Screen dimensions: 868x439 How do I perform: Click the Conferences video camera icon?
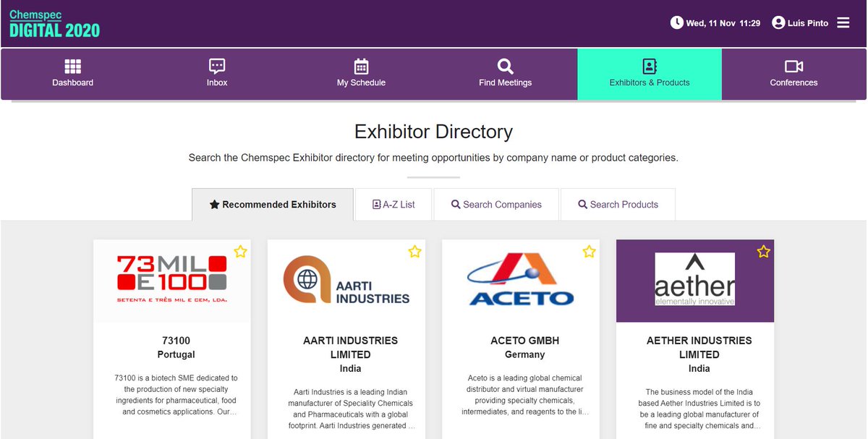[x=793, y=67]
